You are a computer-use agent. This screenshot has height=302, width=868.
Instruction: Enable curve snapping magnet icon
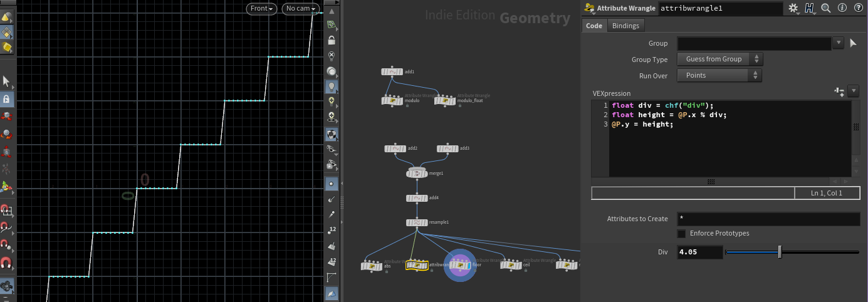coord(7,227)
